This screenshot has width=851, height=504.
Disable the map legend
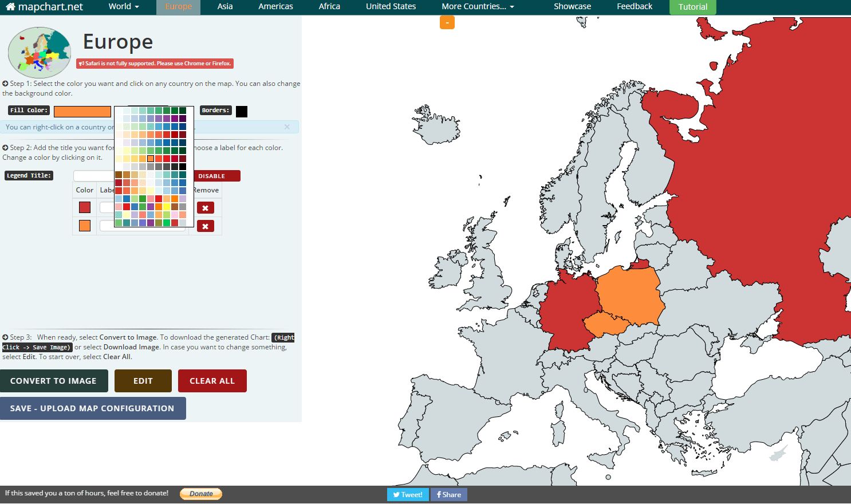coord(216,176)
